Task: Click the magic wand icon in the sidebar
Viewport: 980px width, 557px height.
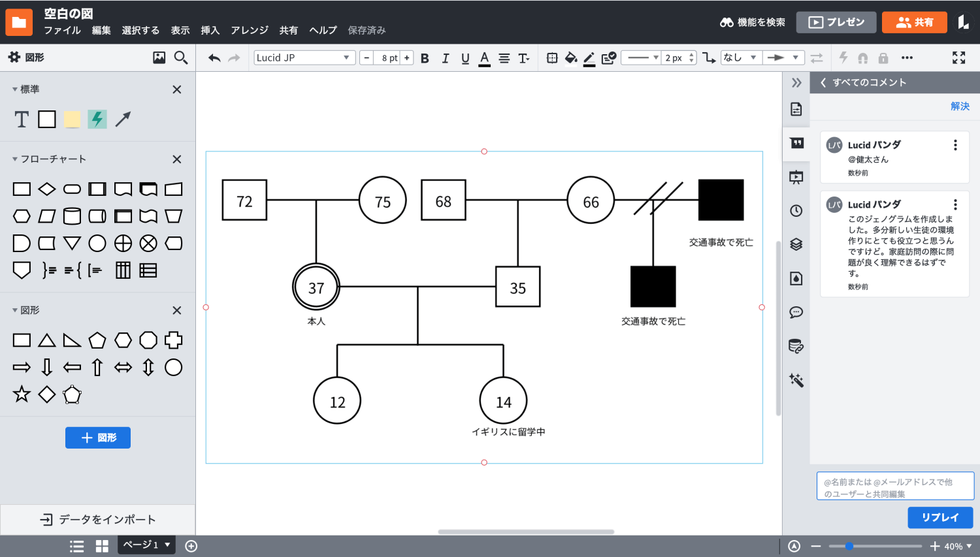Action: (796, 380)
